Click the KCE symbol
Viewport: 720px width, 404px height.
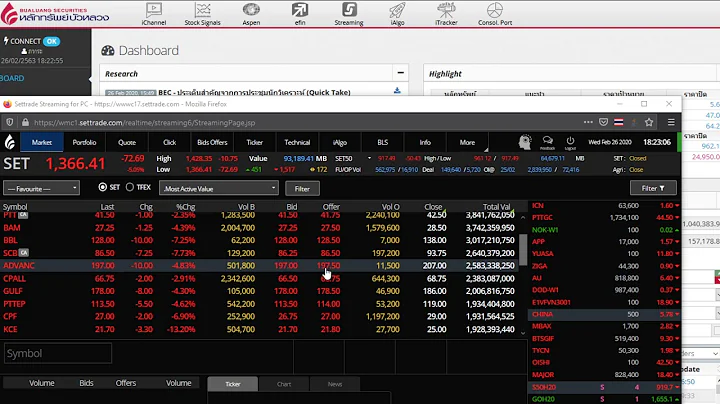pyautogui.click(x=11, y=329)
